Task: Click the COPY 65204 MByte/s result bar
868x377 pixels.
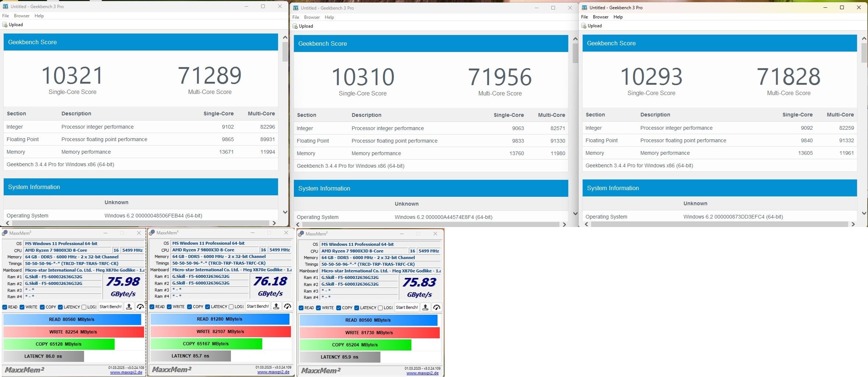Action: point(355,345)
